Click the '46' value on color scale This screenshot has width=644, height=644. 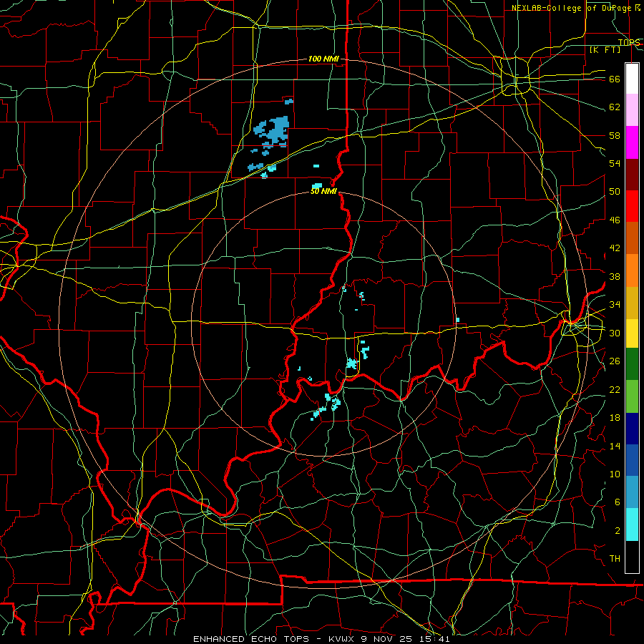click(615, 220)
